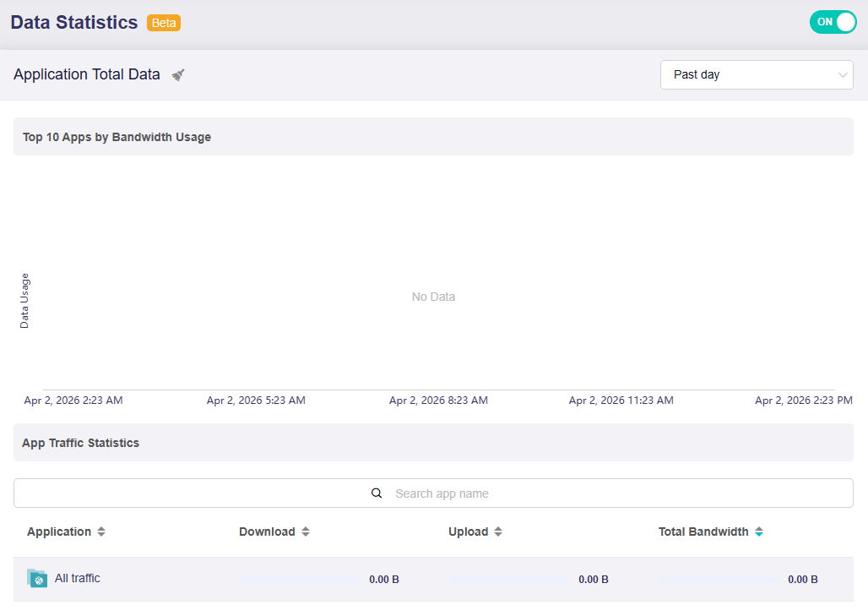The height and width of the screenshot is (616, 868).
Task: Select the App Traffic Statistics section heading
Action: [80, 443]
